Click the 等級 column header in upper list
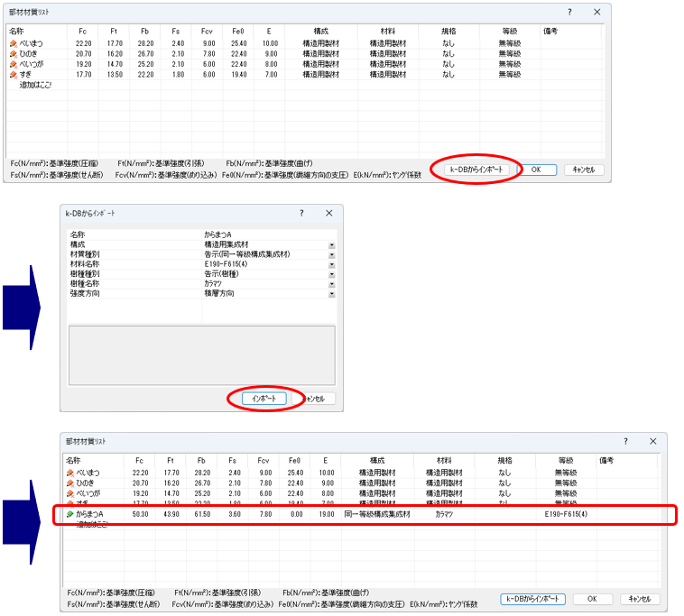This screenshot has width=684, height=616. point(511,32)
